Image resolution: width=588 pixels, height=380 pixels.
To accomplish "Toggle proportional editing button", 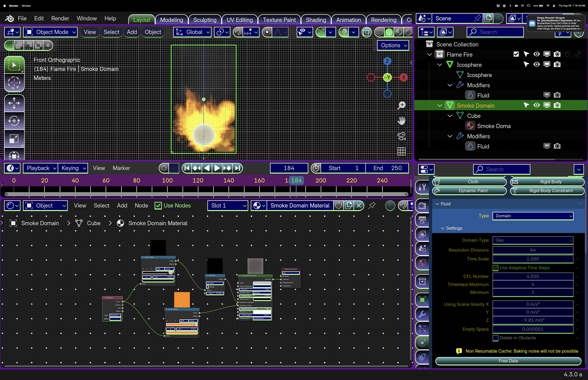I will (267, 32).
